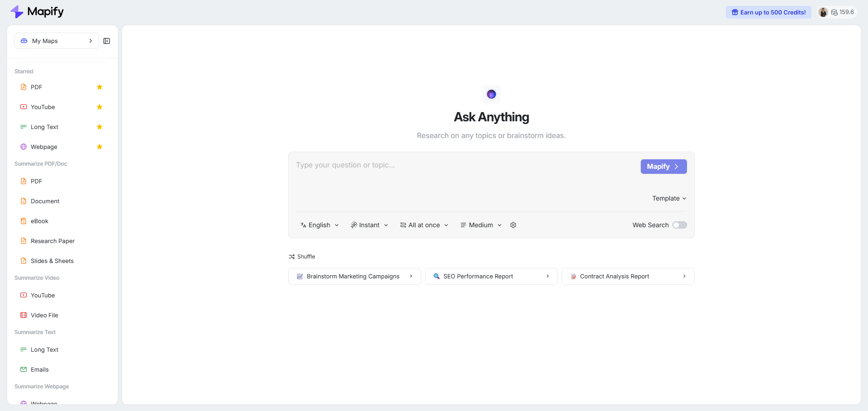The width and height of the screenshot is (868, 411).
Task: Collapse the sidebar panel icon
Action: coord(107,41)
